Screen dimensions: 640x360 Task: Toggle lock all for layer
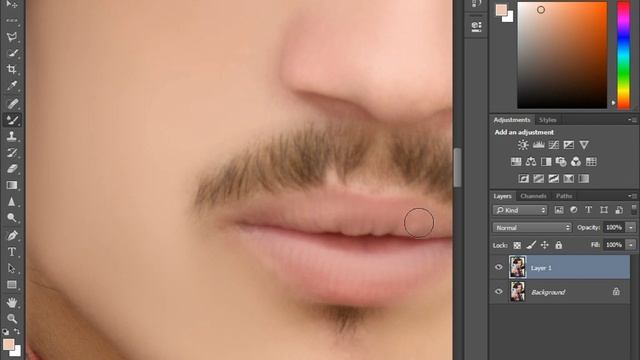coord(558,245)
